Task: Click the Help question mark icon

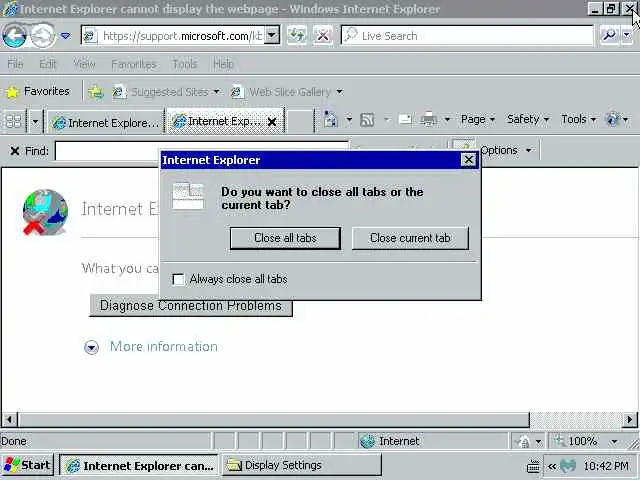Action: pyautogui.click(x=613, y=119)
